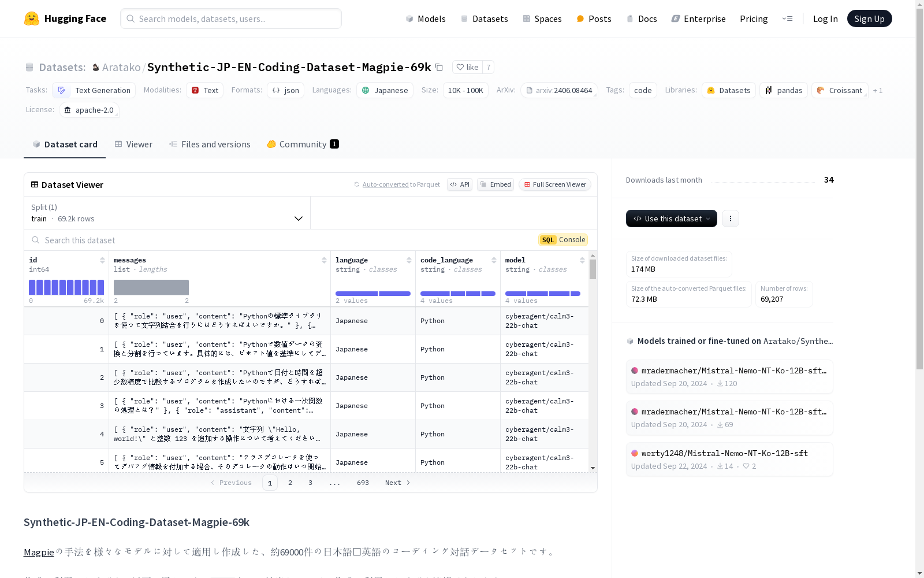Sort by the id column

tap(102, 260)
